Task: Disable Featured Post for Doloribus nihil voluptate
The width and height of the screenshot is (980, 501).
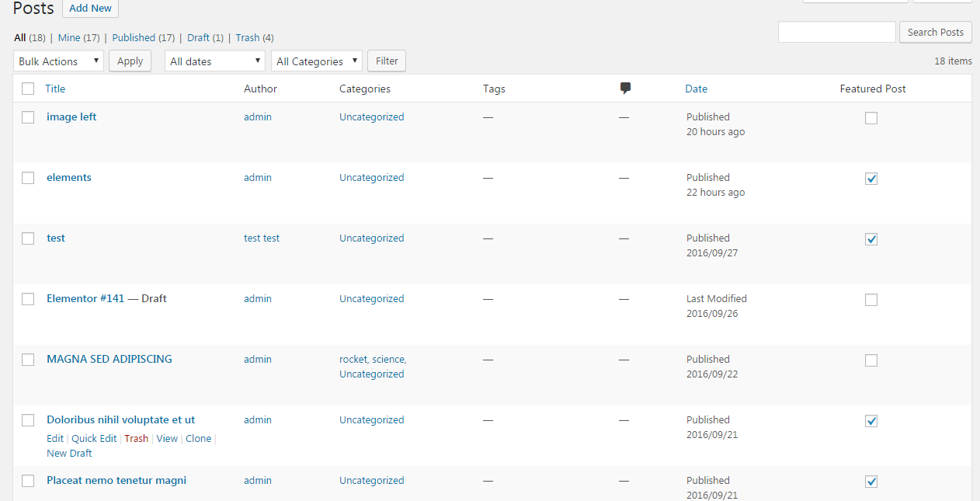Action: pos(871,421)
